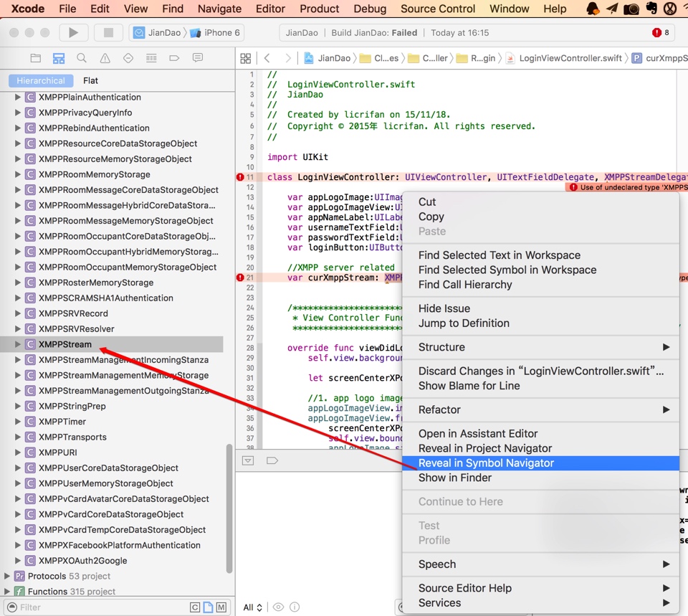Choose Hide Issue
The width and height of the screenshot is (688, 616).
click(540, 308)
